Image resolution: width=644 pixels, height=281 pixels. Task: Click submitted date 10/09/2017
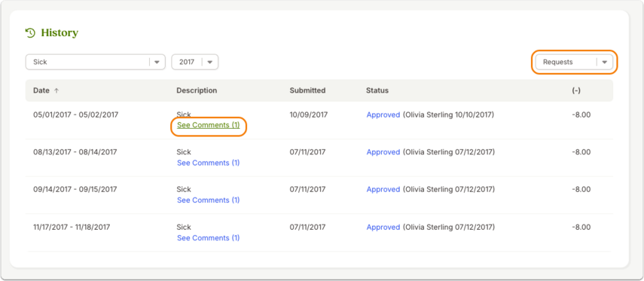tap(309, 115)
